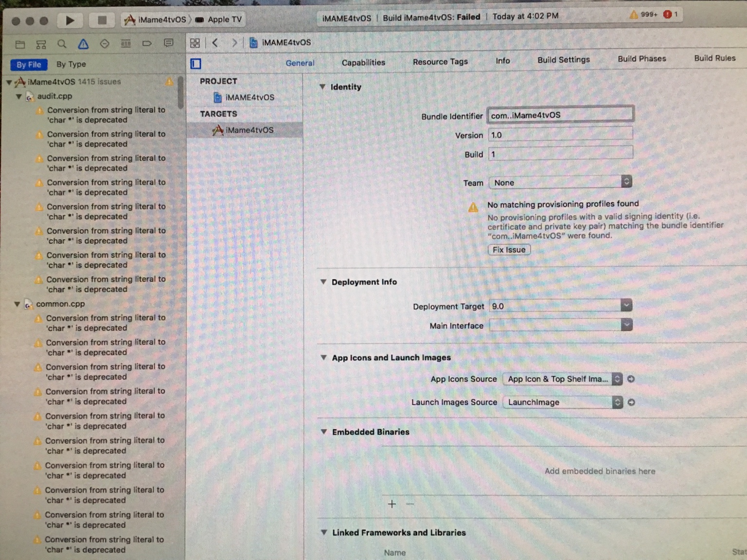747x560 pixels.
Task: Click the Bundle Identifier field
Action: (x=560, y=115)
